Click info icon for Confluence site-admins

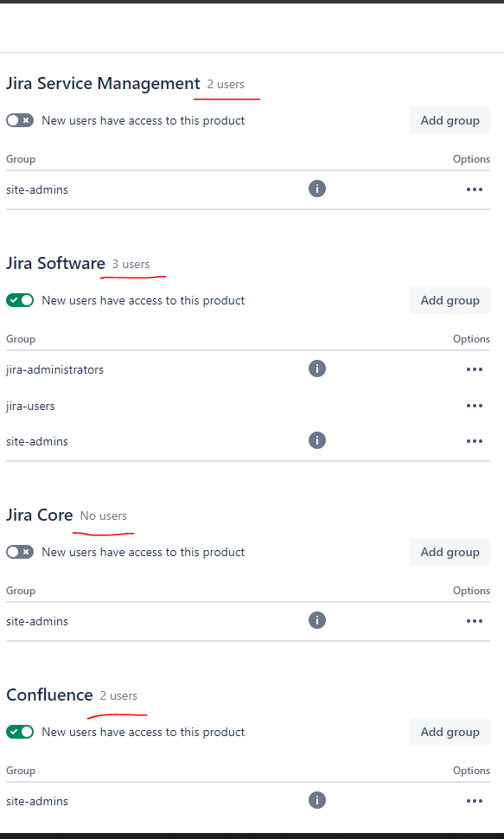click(317, 800)
